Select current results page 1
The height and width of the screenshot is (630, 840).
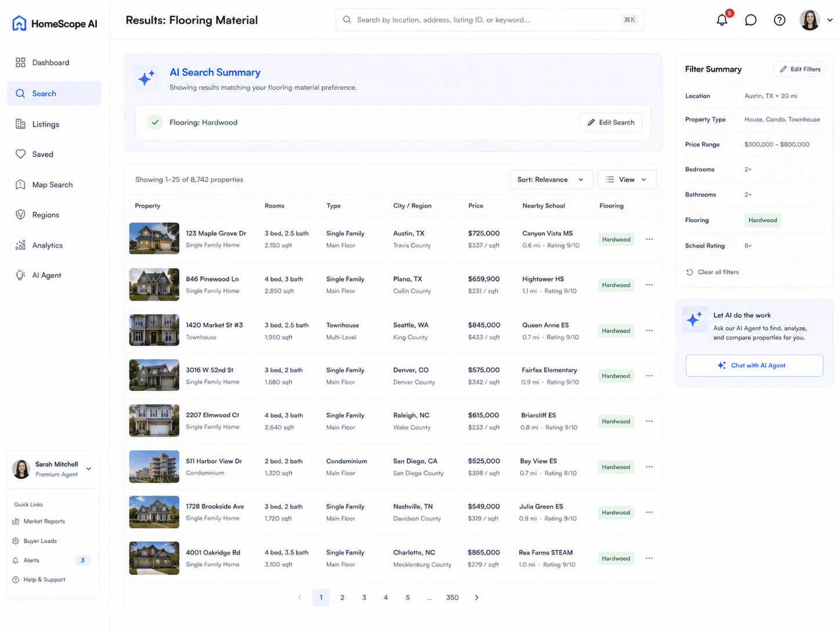tap(321, 598)
